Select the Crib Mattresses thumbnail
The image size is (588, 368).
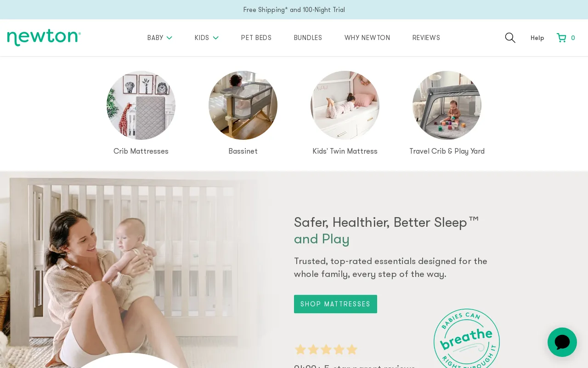coord(141,105)
